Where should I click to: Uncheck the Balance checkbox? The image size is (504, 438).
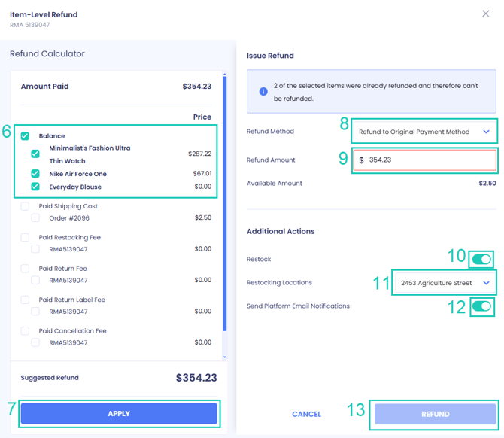point(25,136)
